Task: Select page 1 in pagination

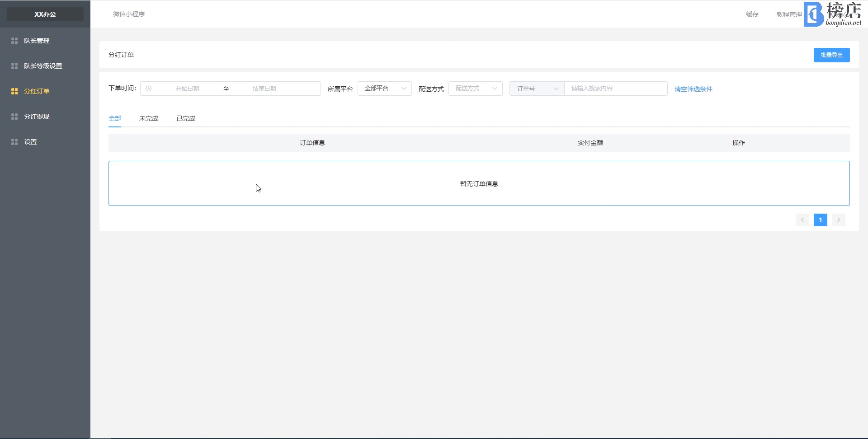Action: (821, 220)
